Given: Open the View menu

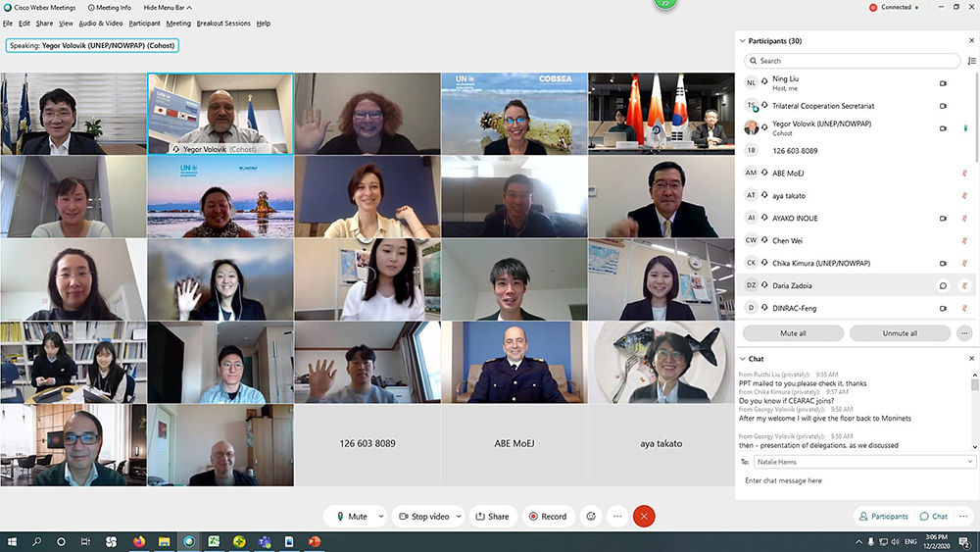Looking at the screenshot, I should coord(67,24).
